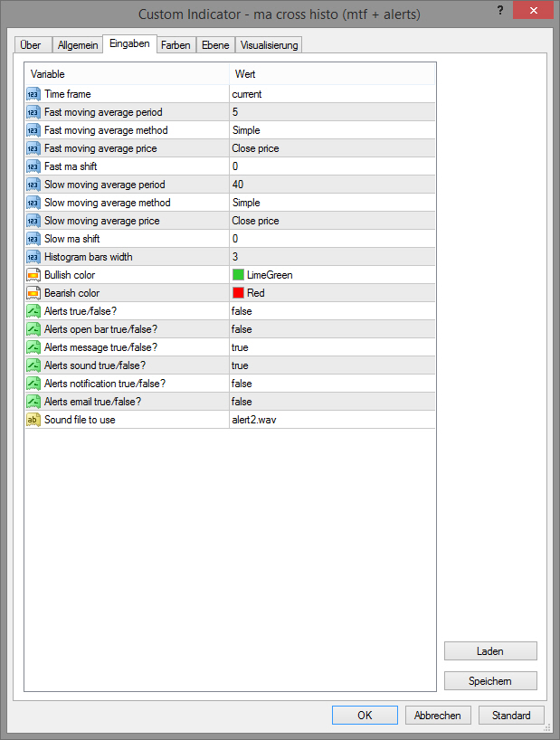Click the Bearish color row icon
The height and width of the screenshot is (740, 560).
click(x=33, y=293)
